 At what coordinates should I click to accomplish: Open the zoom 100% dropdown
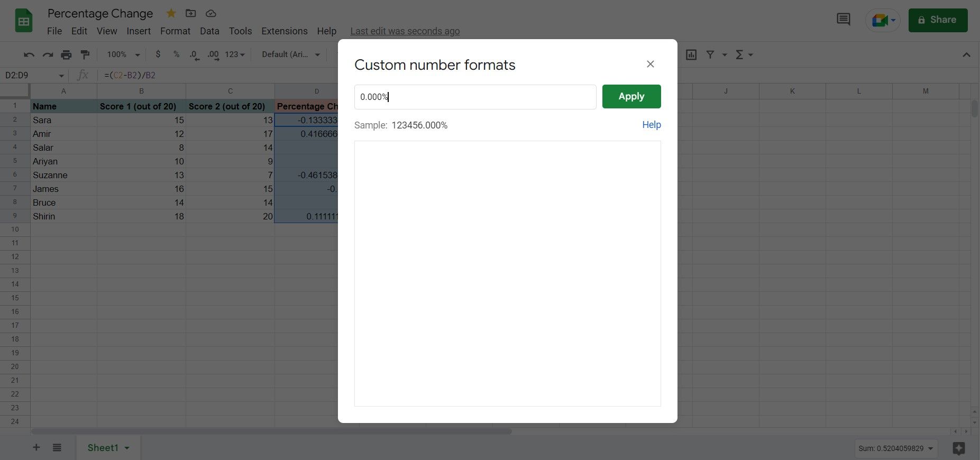(123, 54)
